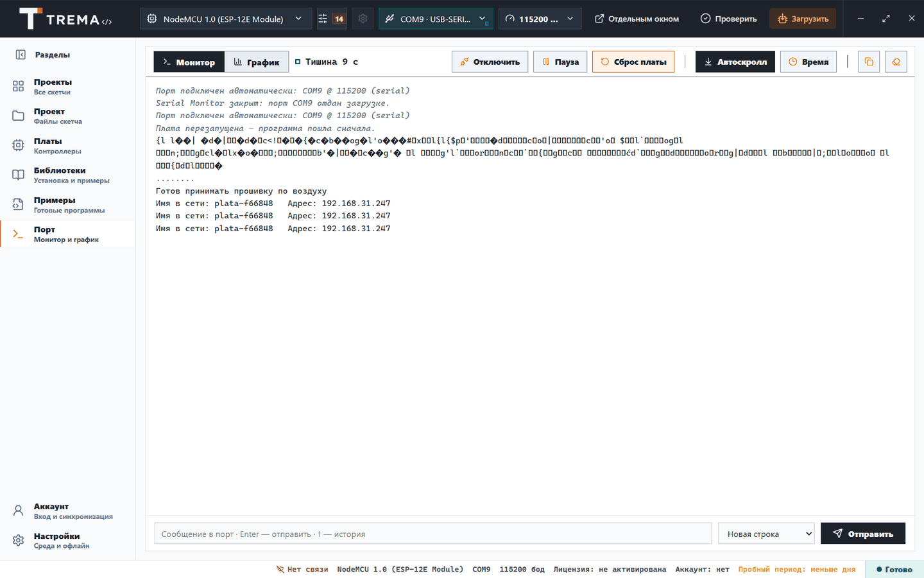Click Готово status indicator
Screen dimensions: 924x578
[x=894, y=569]
